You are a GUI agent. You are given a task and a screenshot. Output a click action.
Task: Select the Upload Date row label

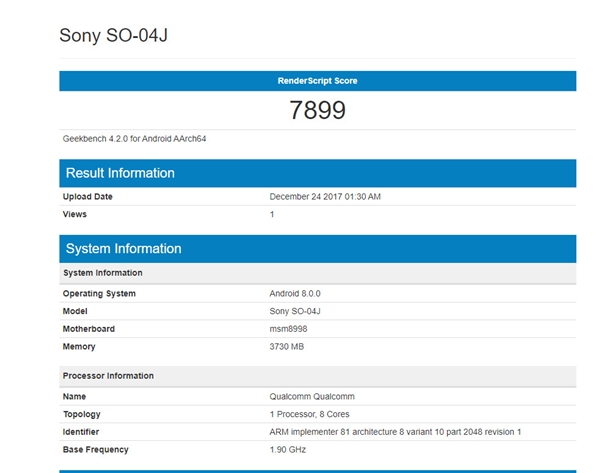coord(88,197)
